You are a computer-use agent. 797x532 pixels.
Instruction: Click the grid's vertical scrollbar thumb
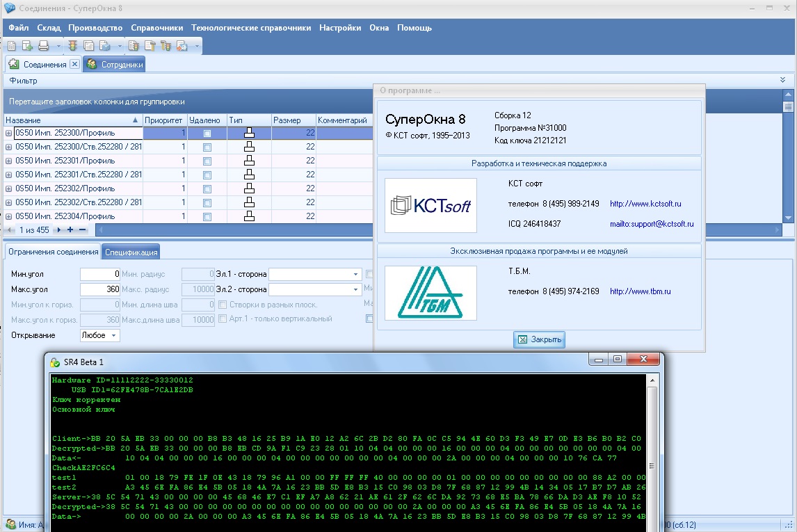click(789, 106)
